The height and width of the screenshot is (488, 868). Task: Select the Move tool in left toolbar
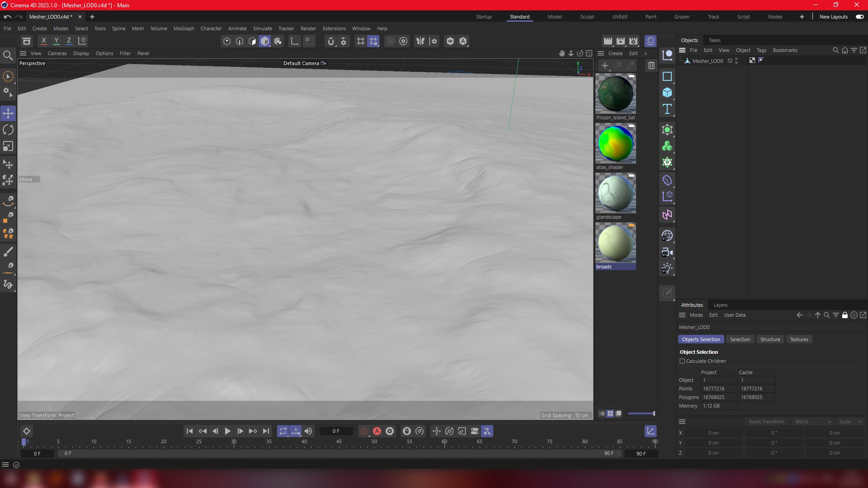[8, 113]
